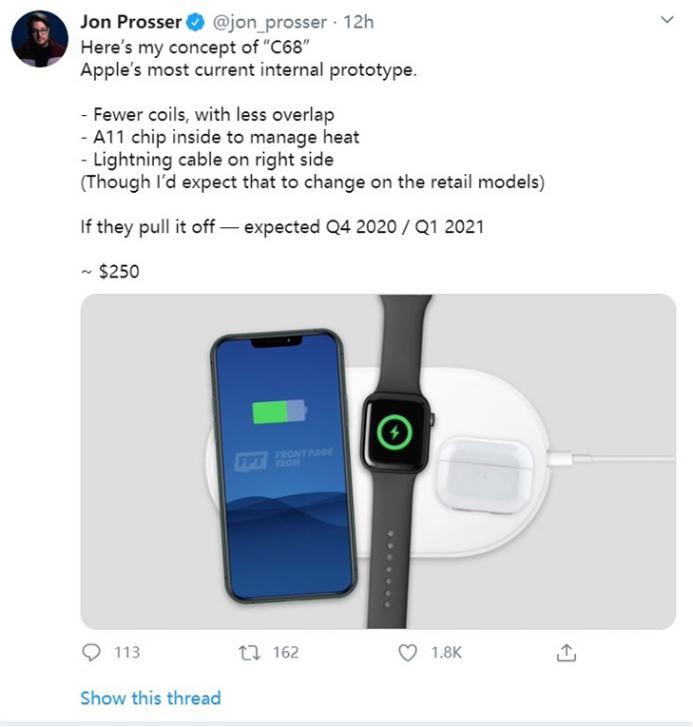Click the green charging icon on watch
This screenshot has height=727, width=693.
click(x=396, y=432)
